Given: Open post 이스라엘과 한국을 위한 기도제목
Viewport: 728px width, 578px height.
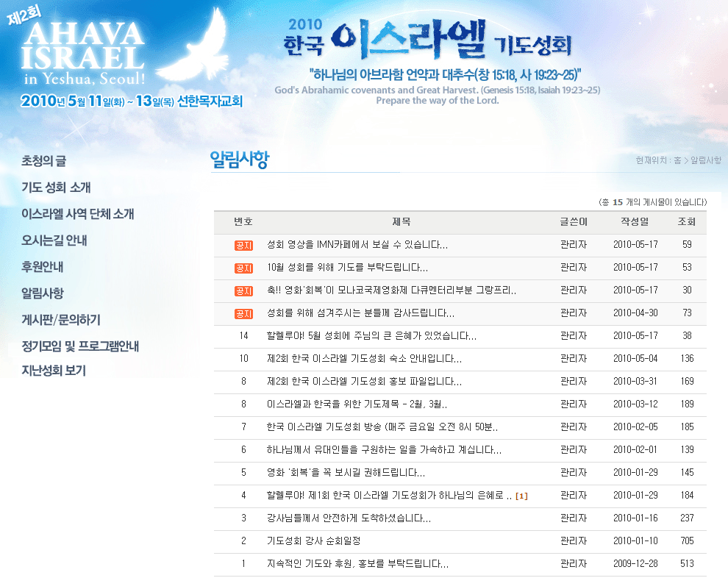Looking at the screenshot, I should pos(357,404).
